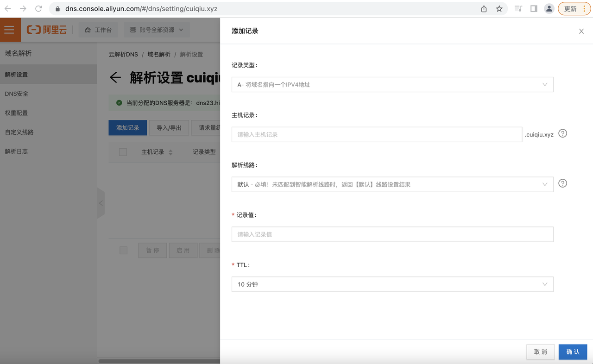Sort by the 主机记录 column arrows

pos(170,152)
